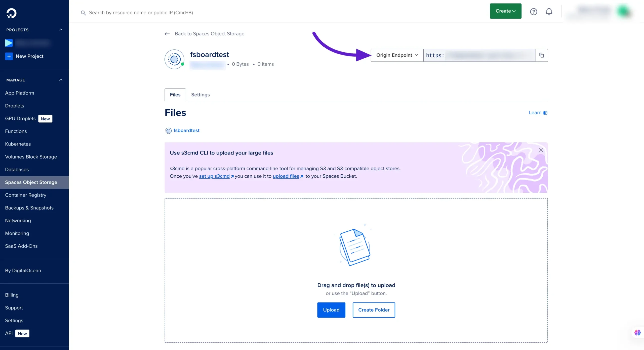The image size is (644, 350).
Task: Click the back arrow icon
Action: [x=167, y=34]
